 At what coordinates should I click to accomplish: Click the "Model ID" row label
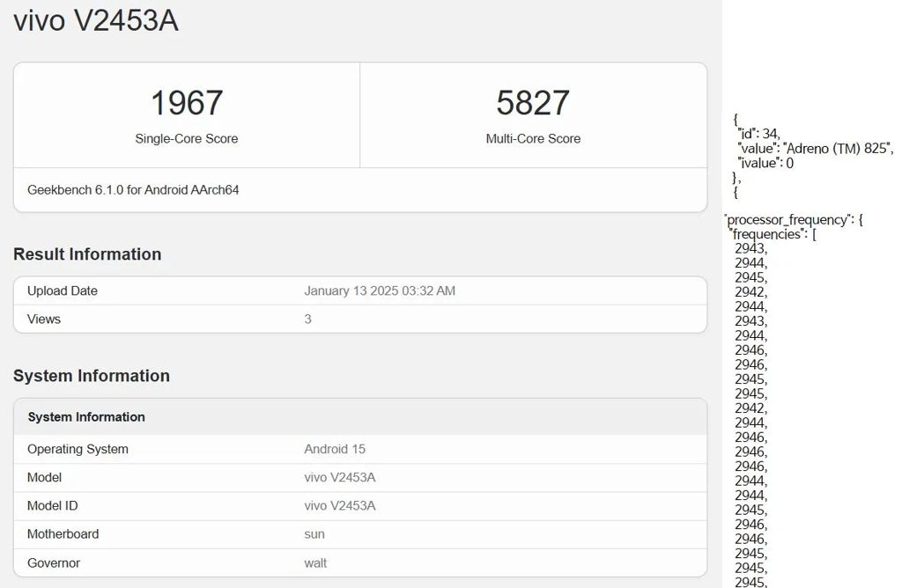(52, 506)
